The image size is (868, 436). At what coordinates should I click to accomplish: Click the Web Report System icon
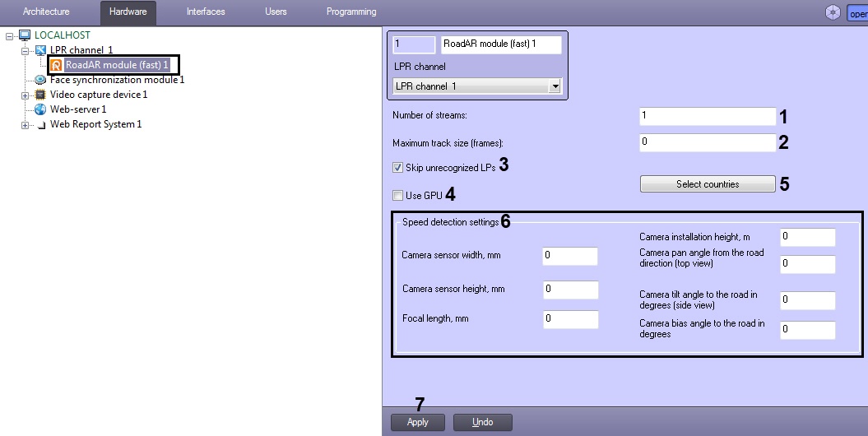tap(41, 125)
